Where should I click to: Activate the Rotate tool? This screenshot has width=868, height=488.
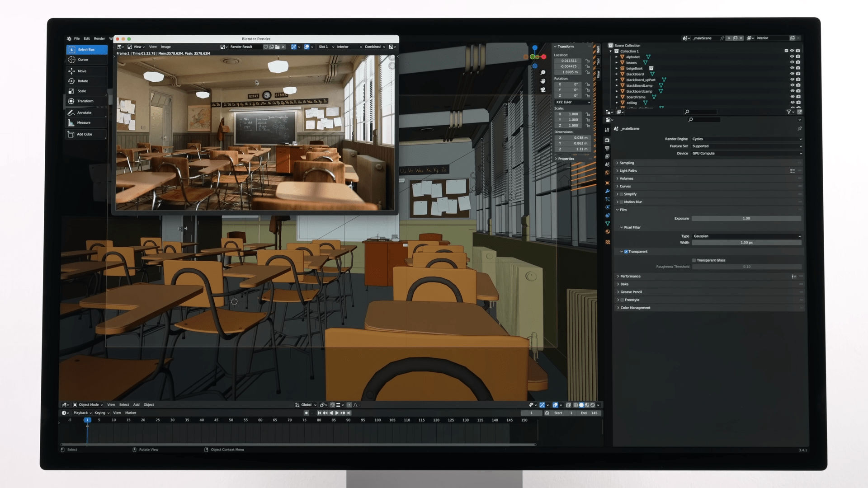click(x=83, y=81)
